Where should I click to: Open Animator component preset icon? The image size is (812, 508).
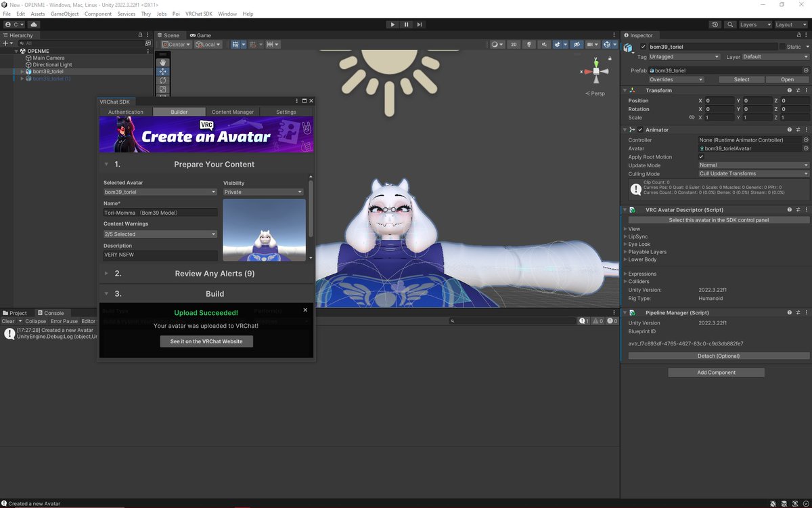coord(797,129)
